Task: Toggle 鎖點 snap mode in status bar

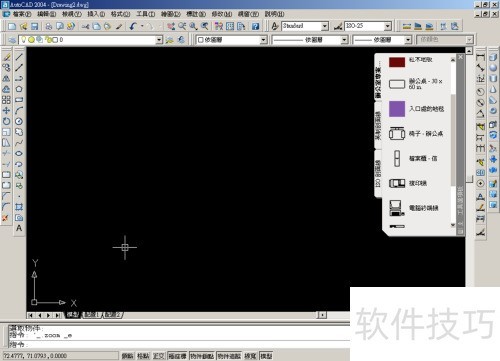Action: [x=128, y=356]
